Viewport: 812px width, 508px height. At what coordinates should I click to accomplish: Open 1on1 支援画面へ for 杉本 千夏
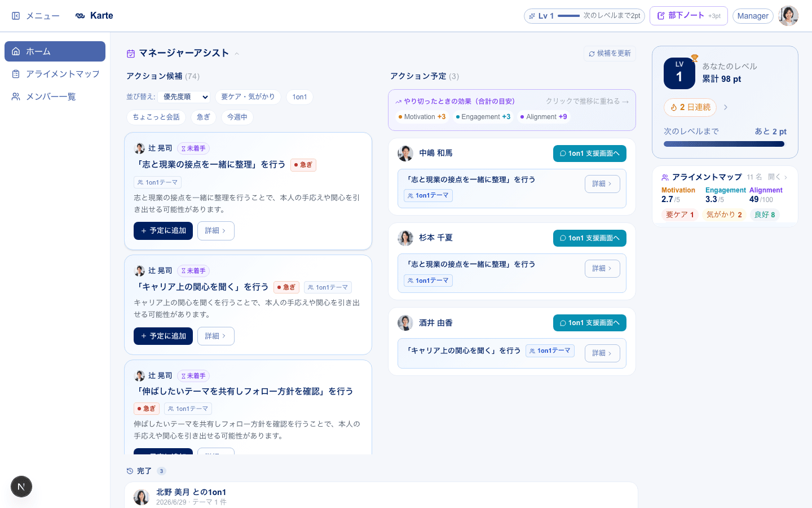(x=590, y=238)
